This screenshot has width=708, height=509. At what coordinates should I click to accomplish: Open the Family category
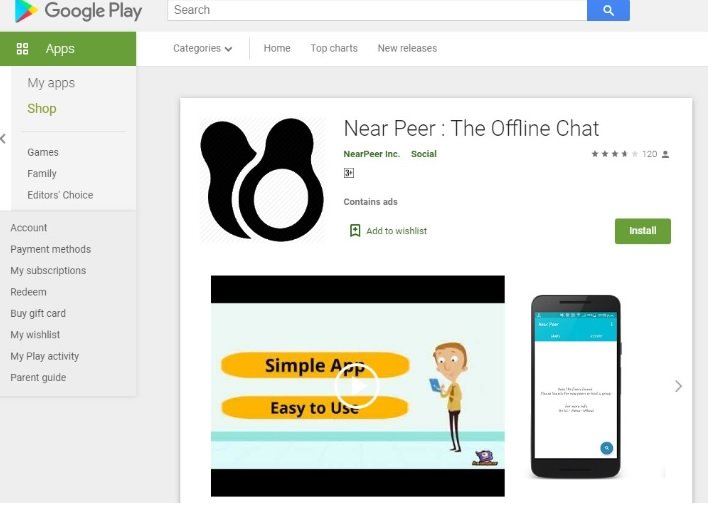42,173
